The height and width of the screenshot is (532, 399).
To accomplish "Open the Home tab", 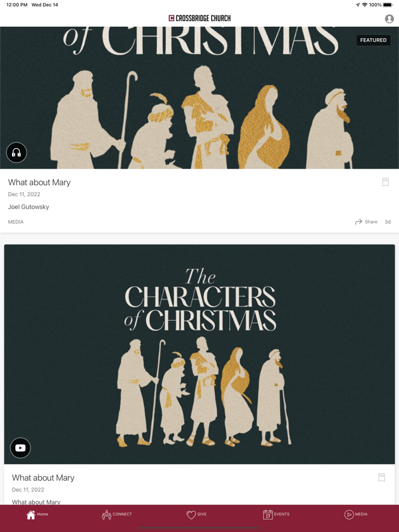I will [38, 515].
